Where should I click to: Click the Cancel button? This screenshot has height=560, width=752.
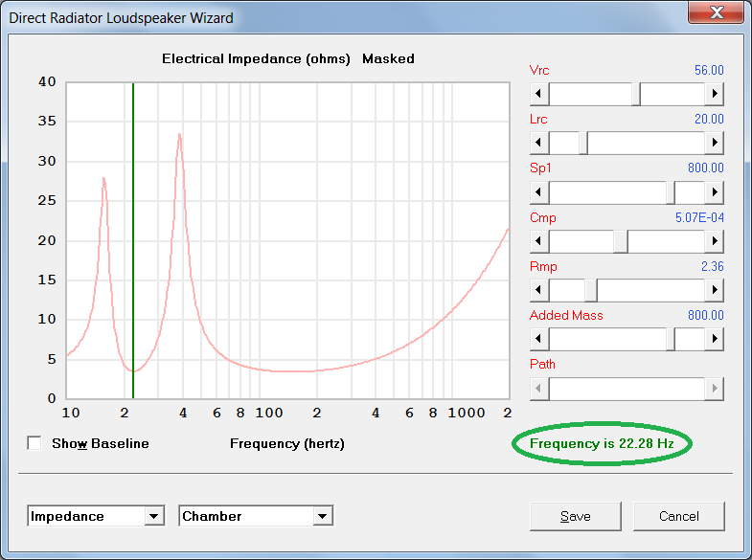678,516
